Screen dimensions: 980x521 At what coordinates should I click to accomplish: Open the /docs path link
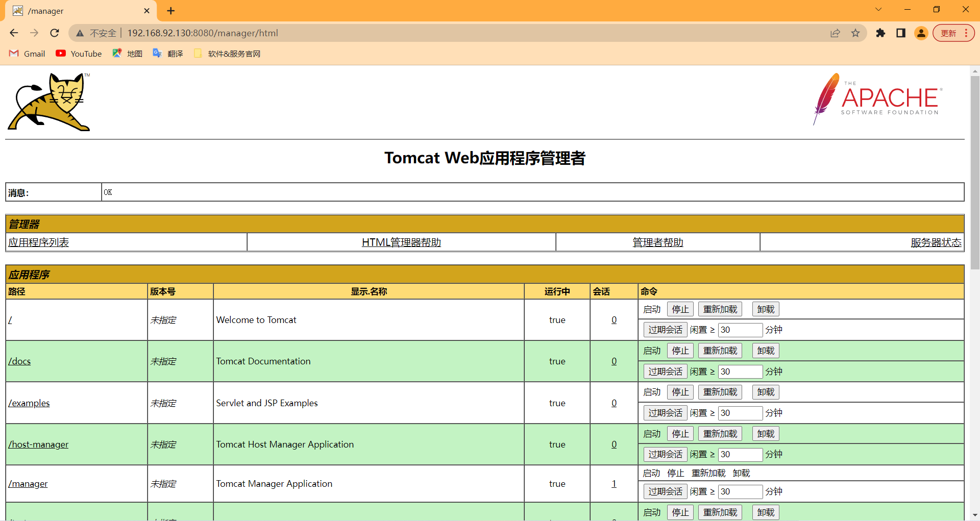click(19, 361)
